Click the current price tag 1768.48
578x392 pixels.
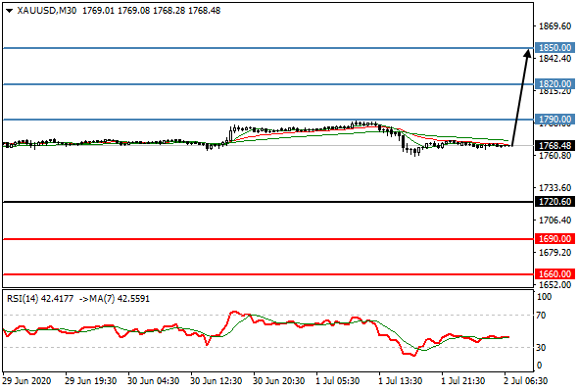click(x=554, y=146)
